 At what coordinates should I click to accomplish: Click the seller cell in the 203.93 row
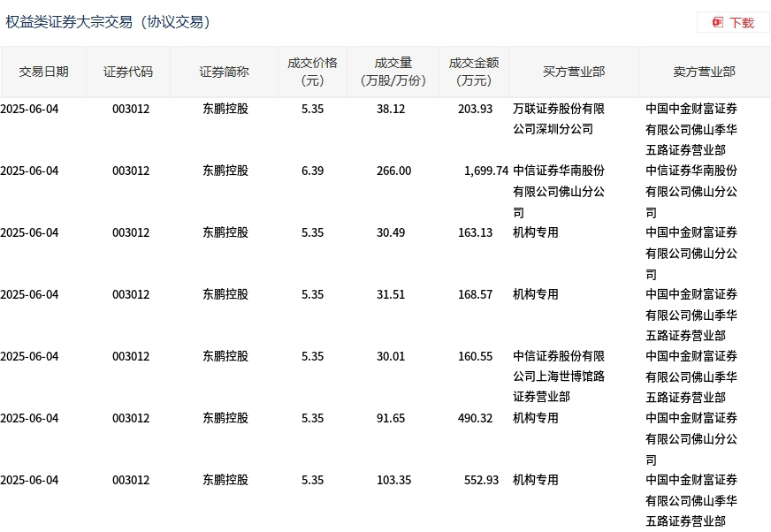691,129
